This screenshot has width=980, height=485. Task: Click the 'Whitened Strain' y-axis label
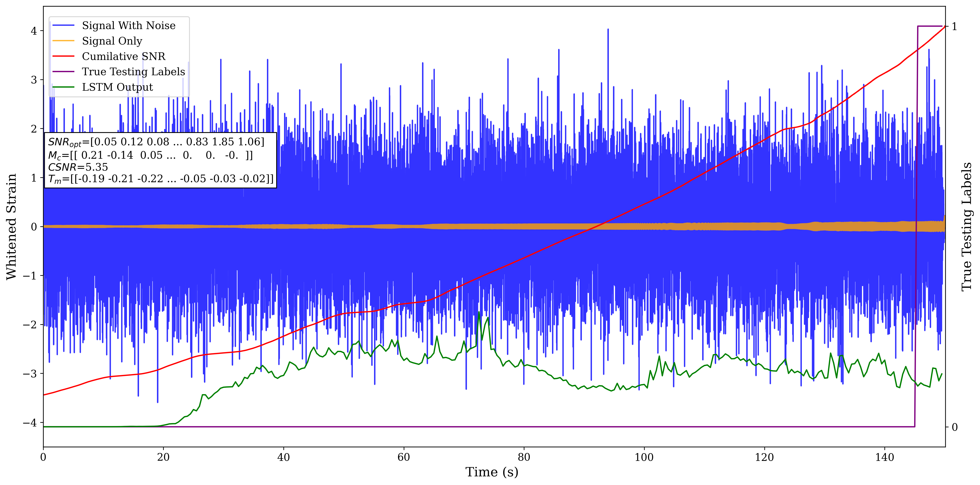[x=11, y=227]
